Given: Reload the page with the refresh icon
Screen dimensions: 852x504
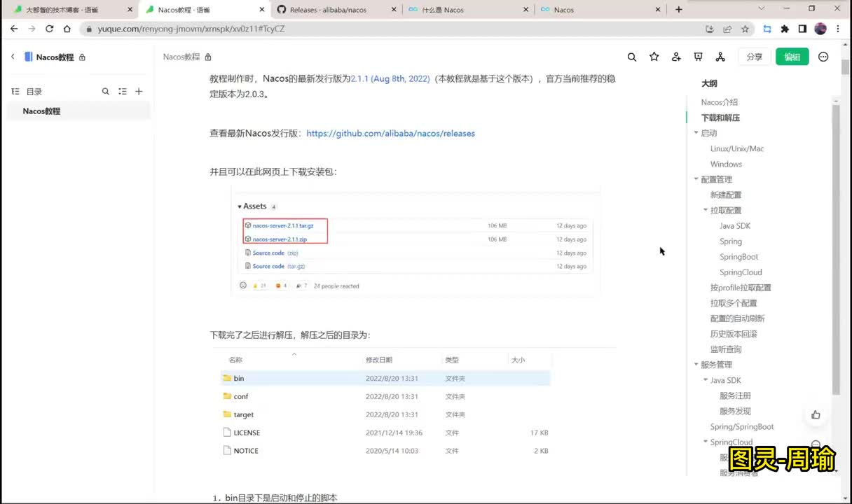Looking at the screenshot, I should (49, 29).
